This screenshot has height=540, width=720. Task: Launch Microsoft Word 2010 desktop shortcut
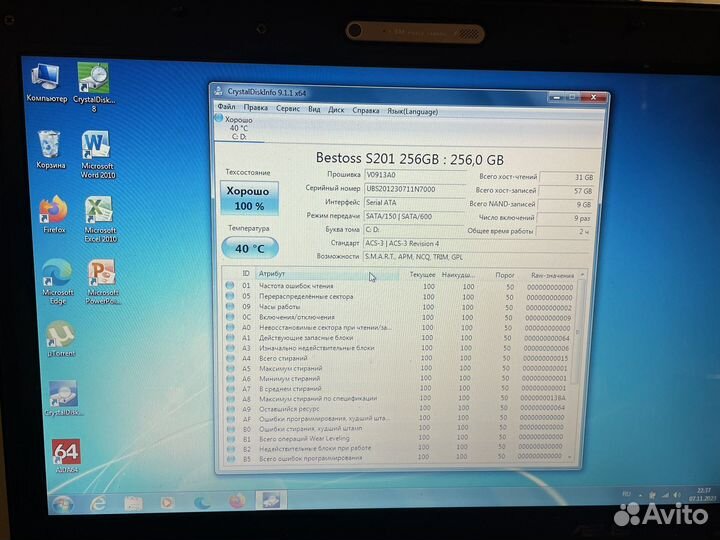click(97, 155)
